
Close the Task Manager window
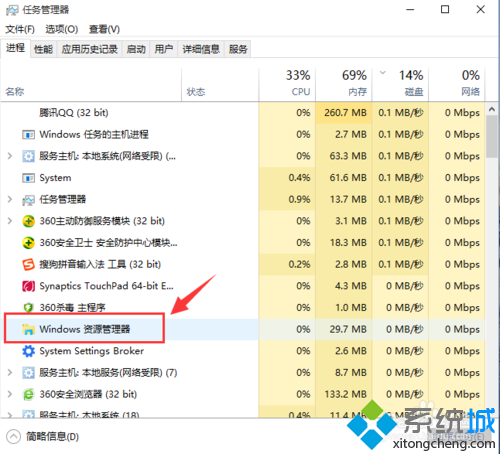pyautogui.click(x=480, y=10)
